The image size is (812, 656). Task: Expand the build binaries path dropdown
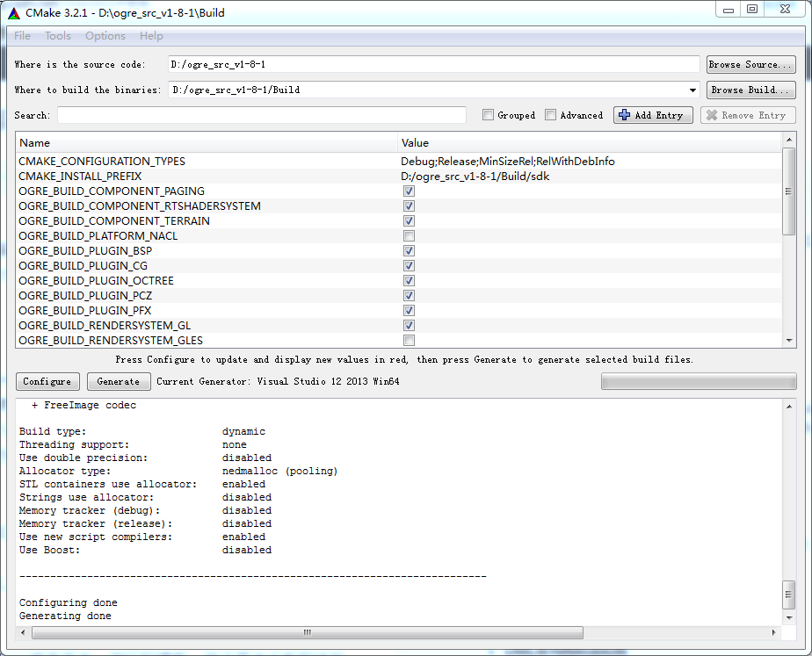coord(693,90)
